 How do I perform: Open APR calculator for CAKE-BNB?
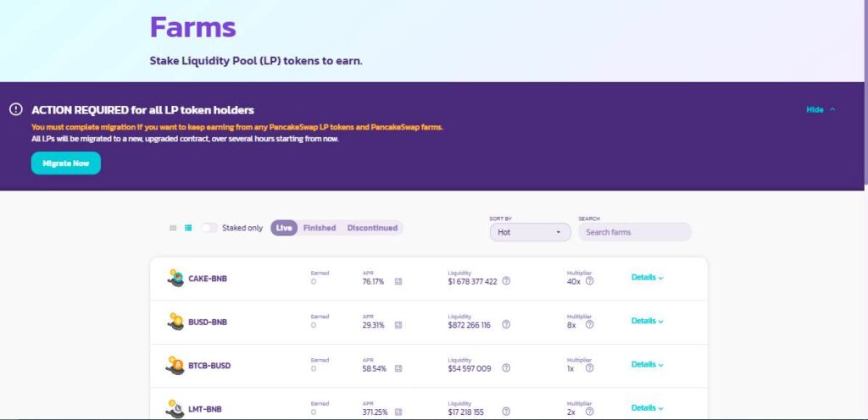click(x=398, y=281)
